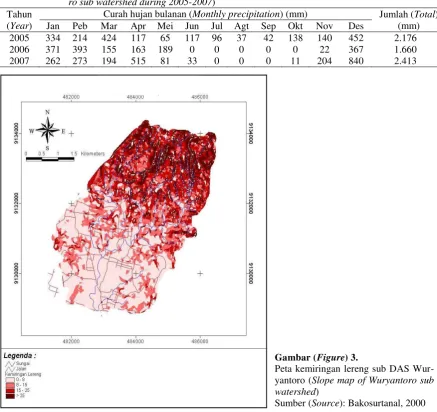Select the darkest >25 slope swatch
The width and height of the screenshot is (437, 412).
coord(10,395)
